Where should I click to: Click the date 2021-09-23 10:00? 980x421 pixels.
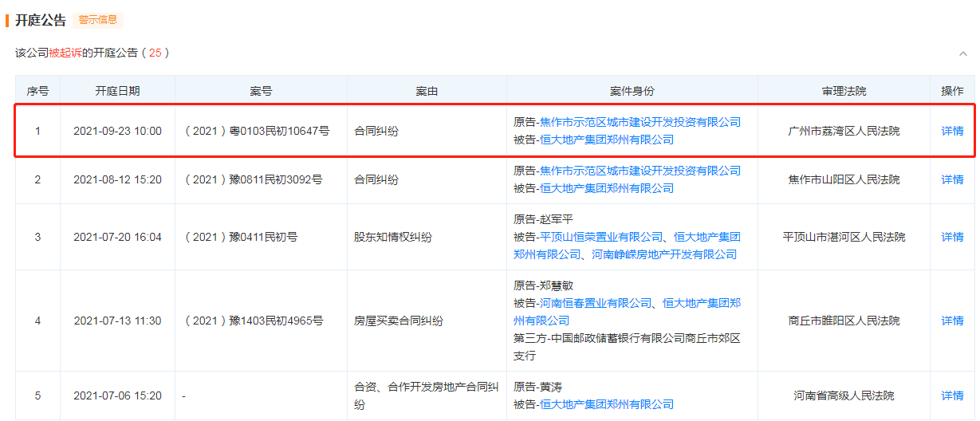coord(117,131)
